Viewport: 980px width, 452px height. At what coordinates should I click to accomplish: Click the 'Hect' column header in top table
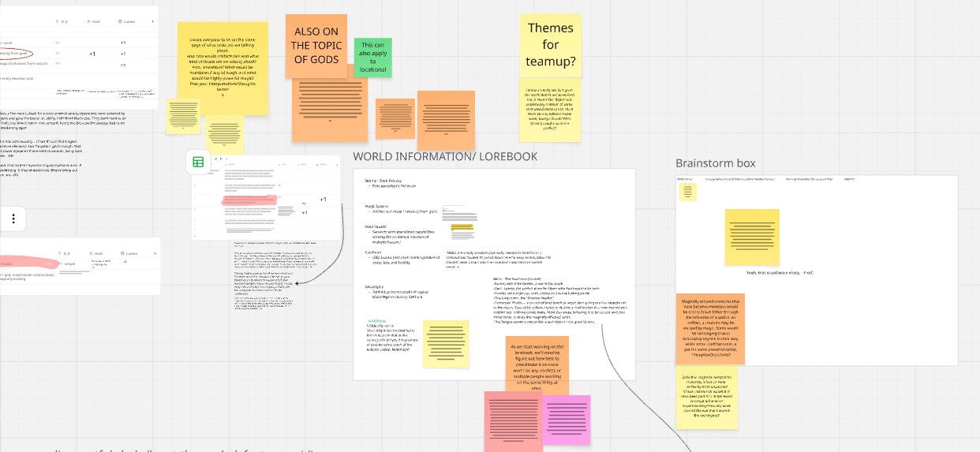tap(93, 21)
